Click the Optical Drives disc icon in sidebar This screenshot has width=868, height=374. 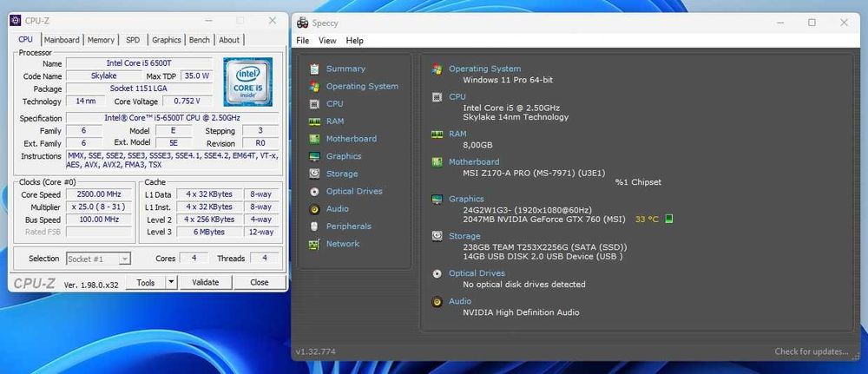click(x=314, y=192)
